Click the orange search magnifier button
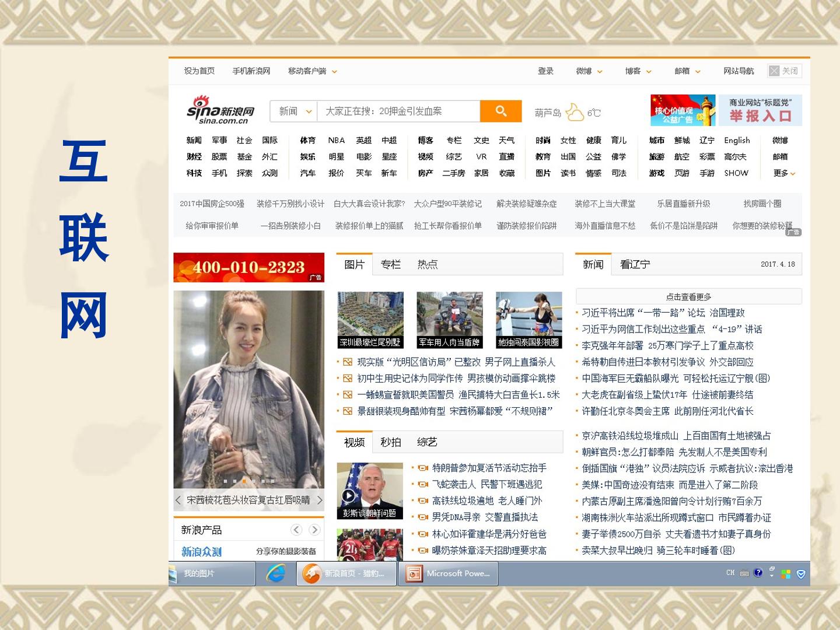 click(x=501, y=111)
